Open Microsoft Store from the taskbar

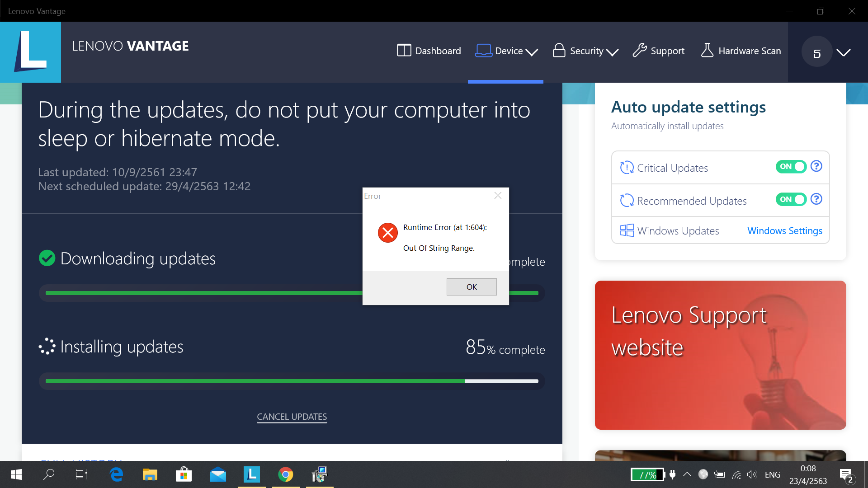[184, 474]
